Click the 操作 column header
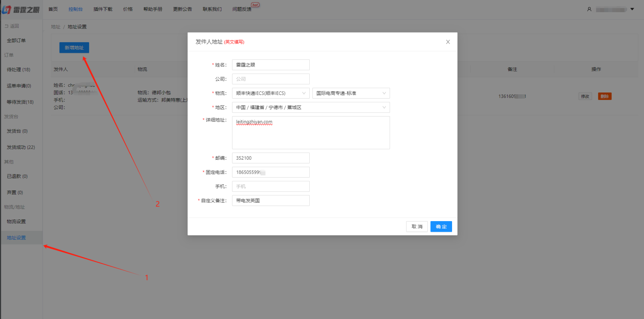This screenshot has width=644, height=319. [596, 69]
